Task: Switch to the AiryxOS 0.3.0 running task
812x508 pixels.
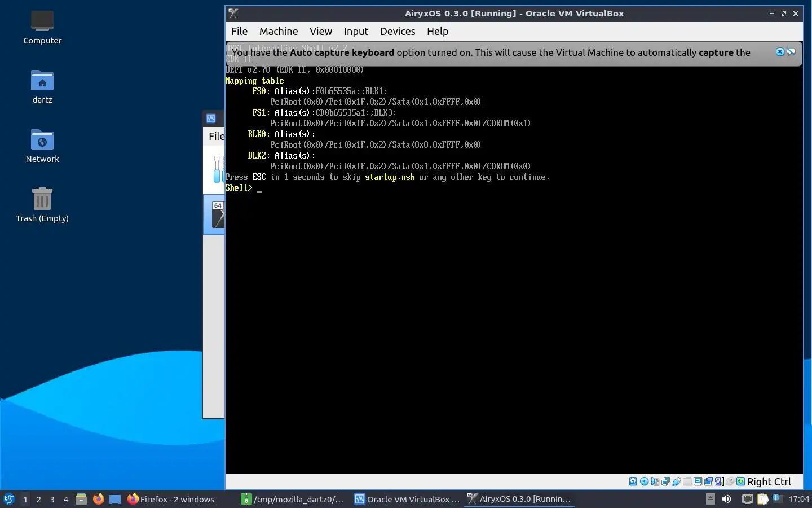Action: [x=520, y=499]
